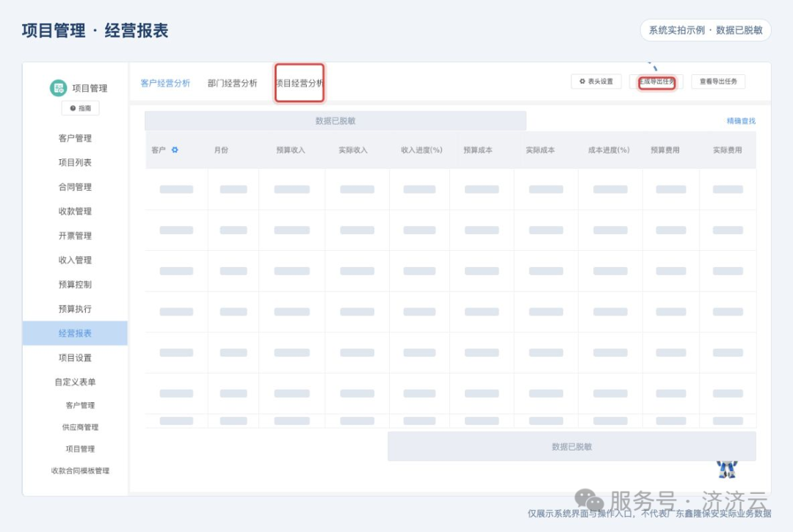Click the 实际收入 column header
The image size is (793, 532).
click(x=353, y=150)
